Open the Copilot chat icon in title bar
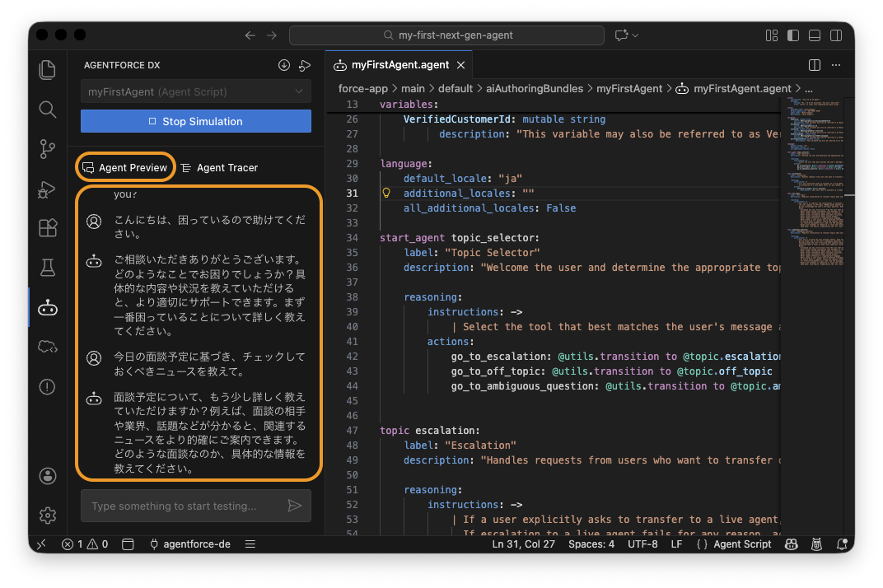This screenshot has width=883, height=588. (x=621, y=35)
